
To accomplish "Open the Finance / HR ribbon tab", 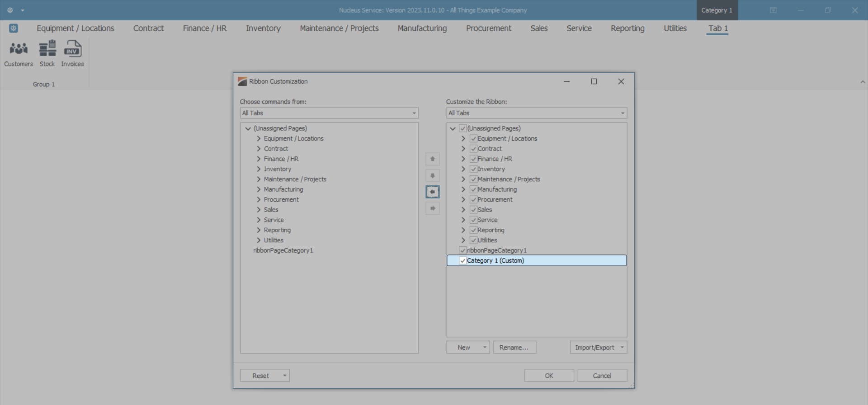I will (205, 28).
